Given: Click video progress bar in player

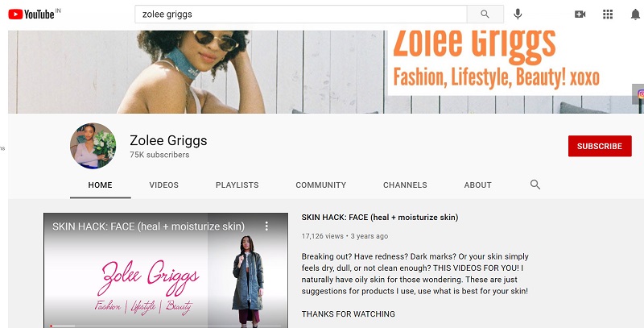Looking at the screenshot, I should pyautogui.click(x=166, y=326).
